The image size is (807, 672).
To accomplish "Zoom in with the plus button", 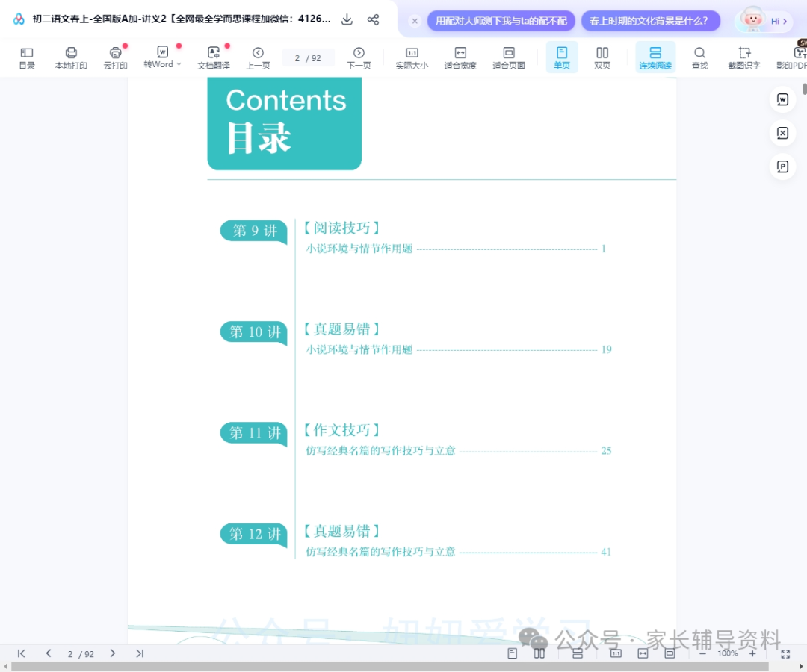I will (752, 653).
